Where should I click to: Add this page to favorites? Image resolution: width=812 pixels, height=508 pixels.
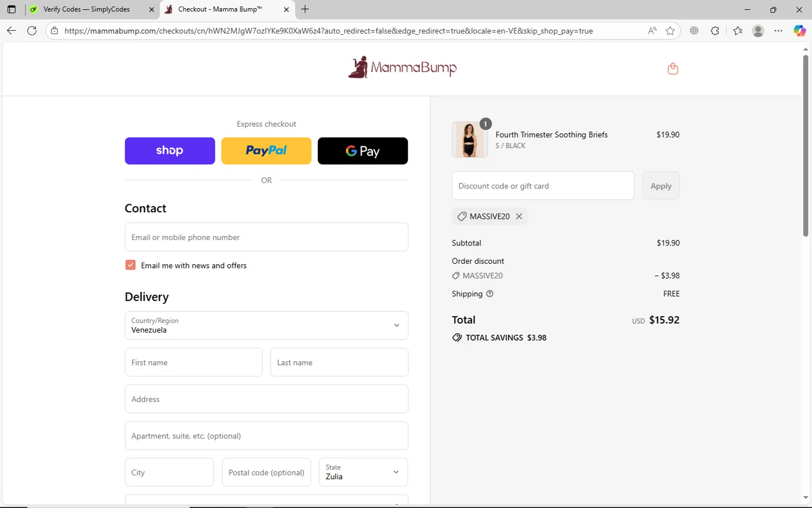coord(670,31)
